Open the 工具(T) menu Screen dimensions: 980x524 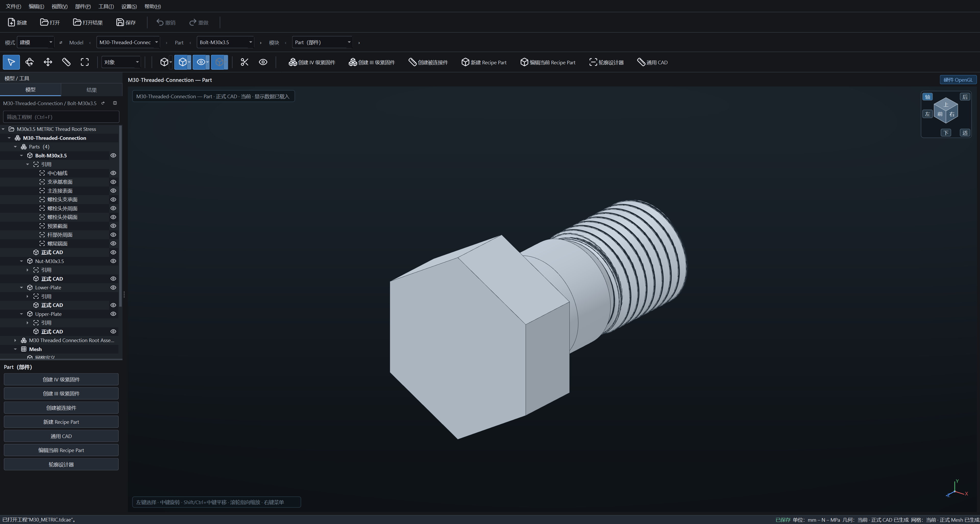point(106,6)
